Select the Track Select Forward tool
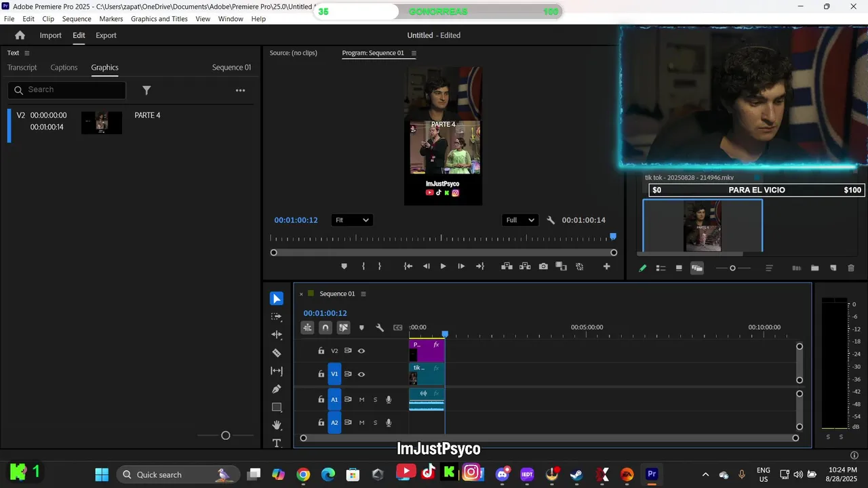Image resolution: width=868 pixels, height=488 pixels. point(277,317)
